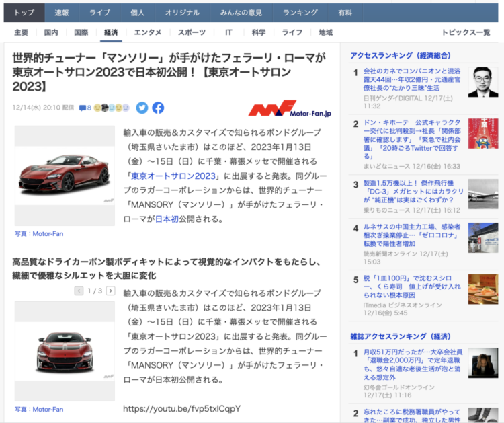
Task: Share article on Facebook
Action: [x=158, y=108]
